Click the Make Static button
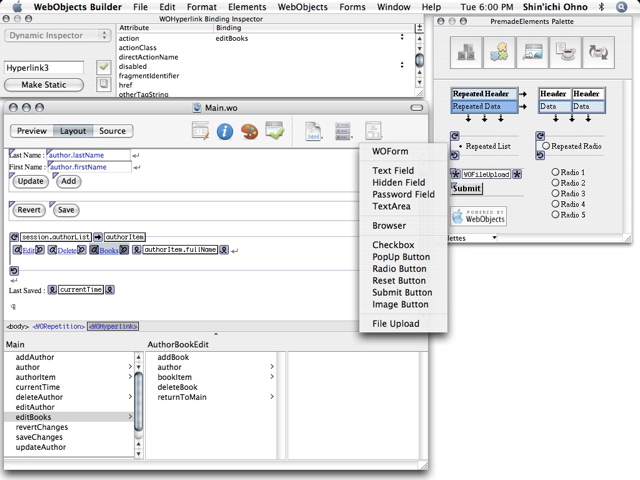The height and width of the screenshot is (480, 640). (x=44, y=85)
